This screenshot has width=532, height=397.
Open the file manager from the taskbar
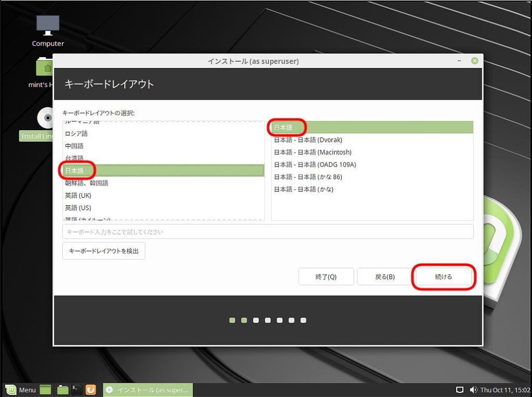[x=61, y=390]
